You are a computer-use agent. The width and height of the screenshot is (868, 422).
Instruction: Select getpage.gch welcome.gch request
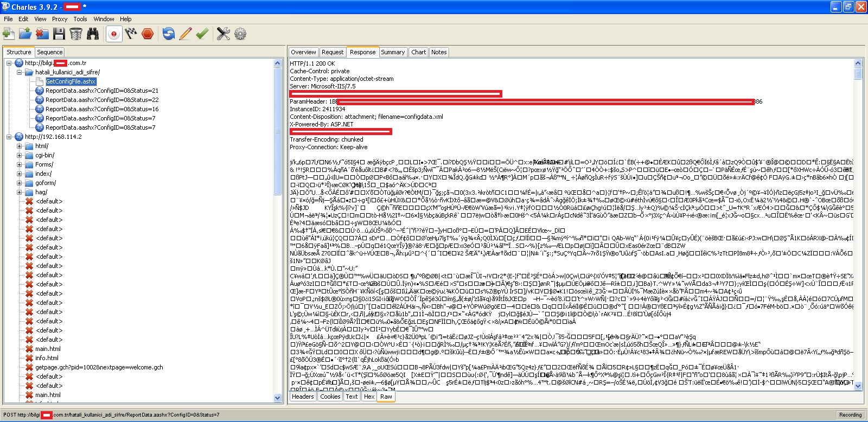tap(99, 367)
